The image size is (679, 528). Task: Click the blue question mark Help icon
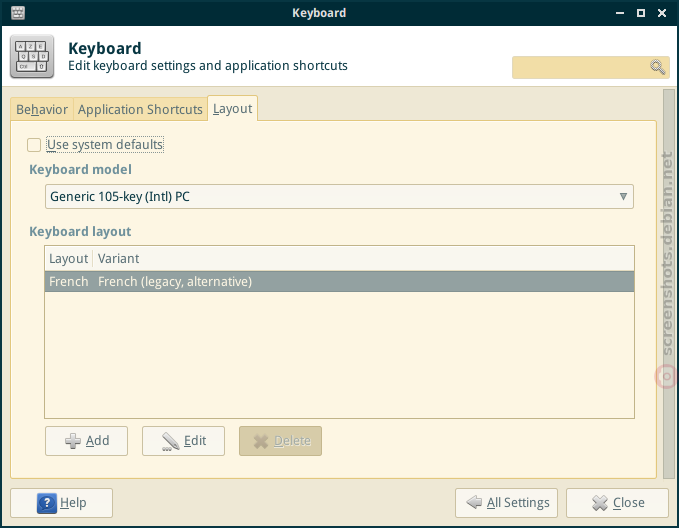47,503
